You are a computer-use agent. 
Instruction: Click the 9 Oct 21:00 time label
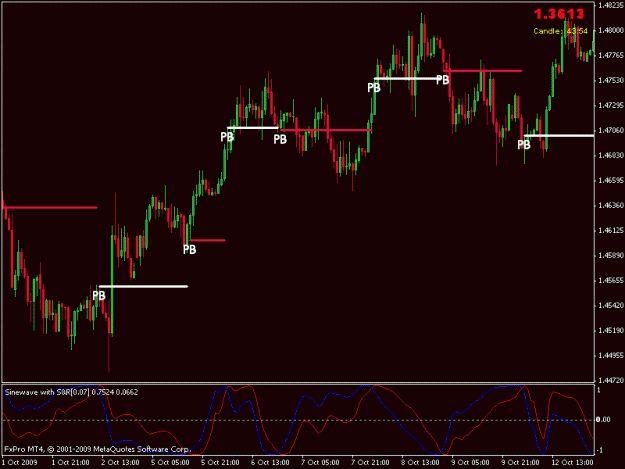pyautogui.click(x=520, y=463)
